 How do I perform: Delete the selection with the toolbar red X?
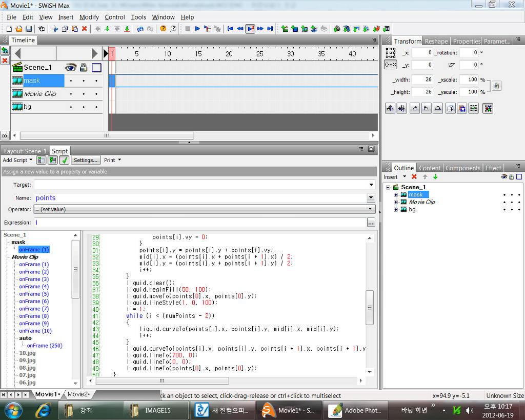(85, 29)
